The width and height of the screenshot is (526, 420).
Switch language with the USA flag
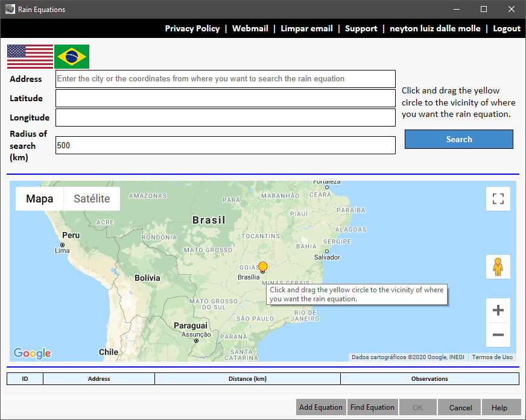[30, 57]
